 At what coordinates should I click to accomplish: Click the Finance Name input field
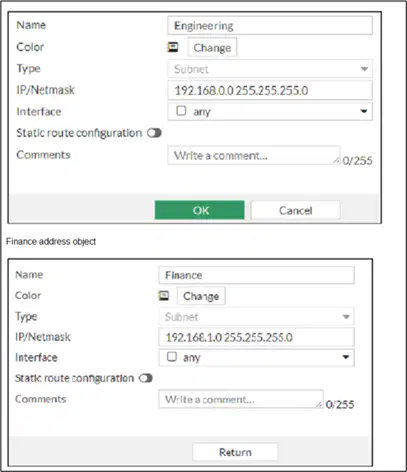pos(256,275)
